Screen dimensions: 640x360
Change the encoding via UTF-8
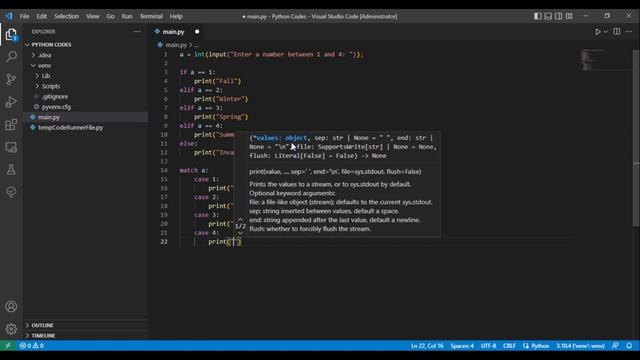488,346
